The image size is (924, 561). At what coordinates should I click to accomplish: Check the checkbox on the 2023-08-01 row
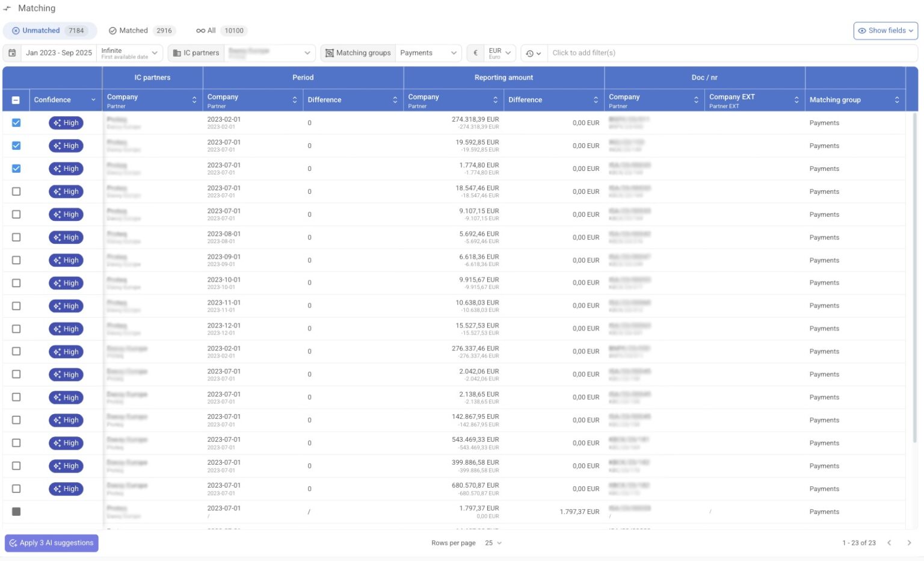click(x=16, y=237)
